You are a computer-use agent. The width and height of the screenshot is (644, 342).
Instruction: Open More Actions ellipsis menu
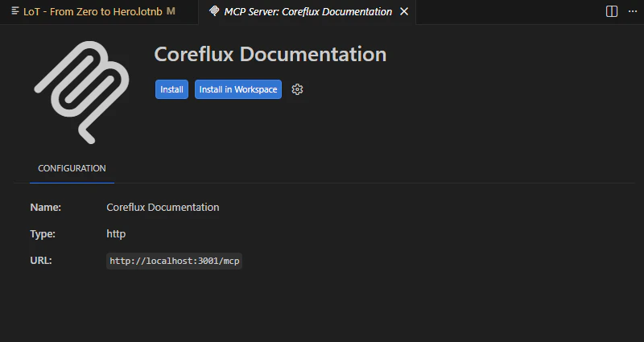[633, 11]
